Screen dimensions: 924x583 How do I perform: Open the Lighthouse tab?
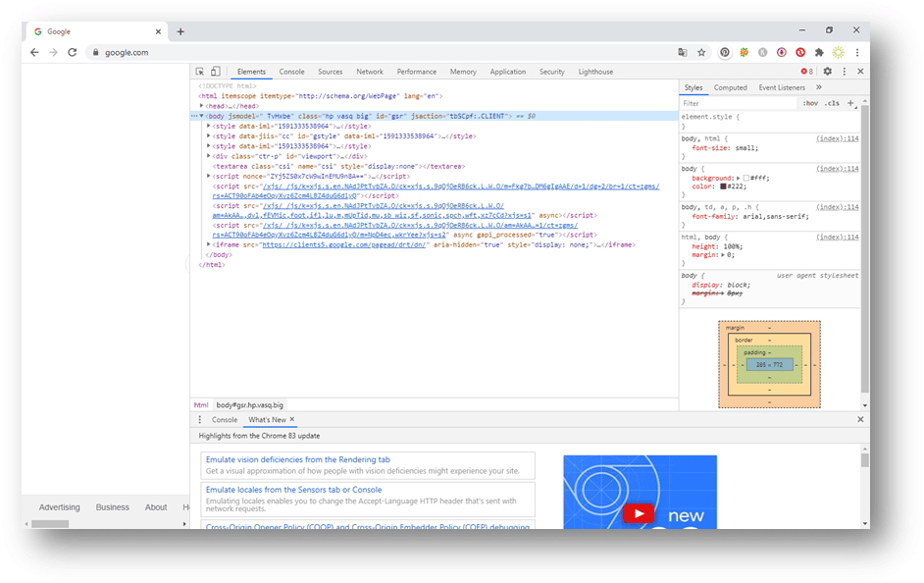595,72
